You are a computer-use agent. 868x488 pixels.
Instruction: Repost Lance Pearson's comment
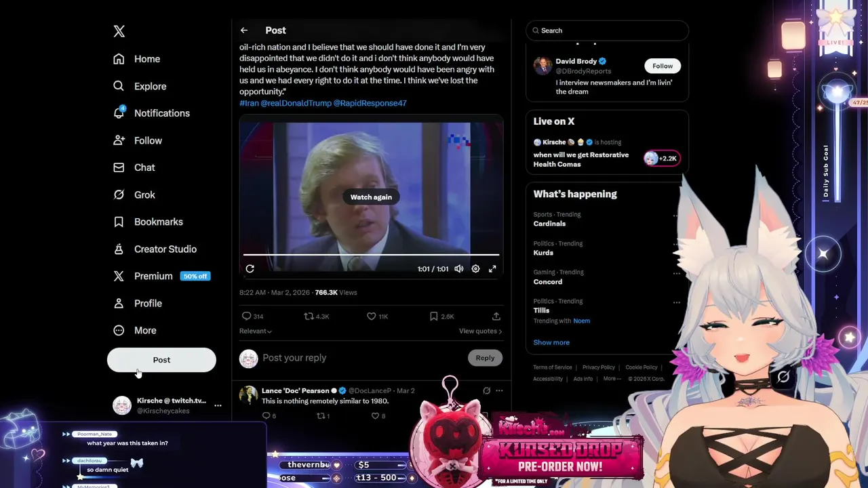(323, 416)
